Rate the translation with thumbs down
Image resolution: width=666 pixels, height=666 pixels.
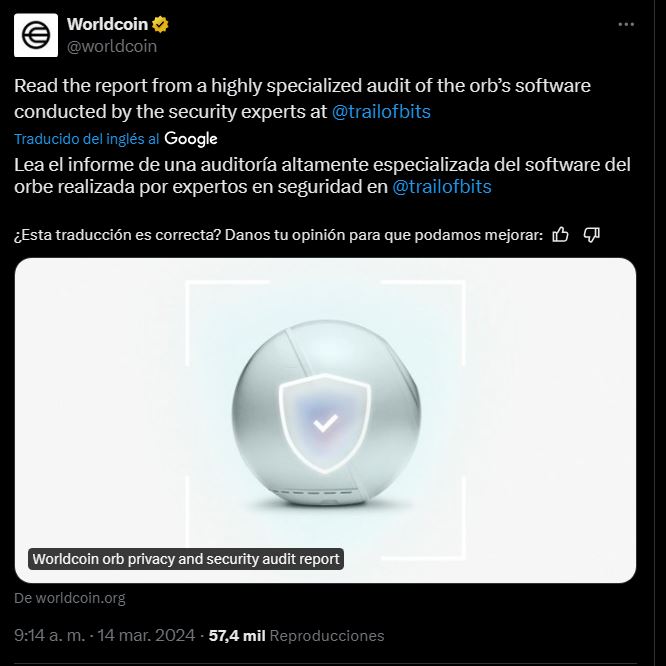[x=591, y=234]
